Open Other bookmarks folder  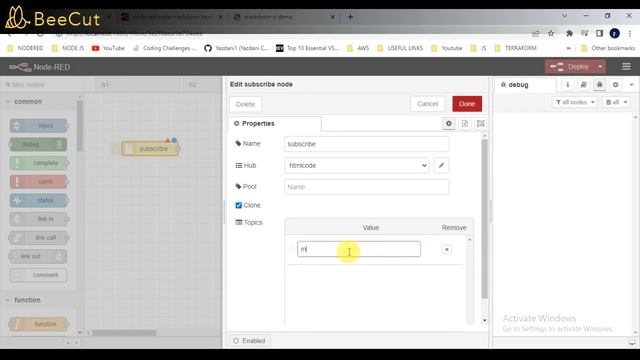coord(608,48)
